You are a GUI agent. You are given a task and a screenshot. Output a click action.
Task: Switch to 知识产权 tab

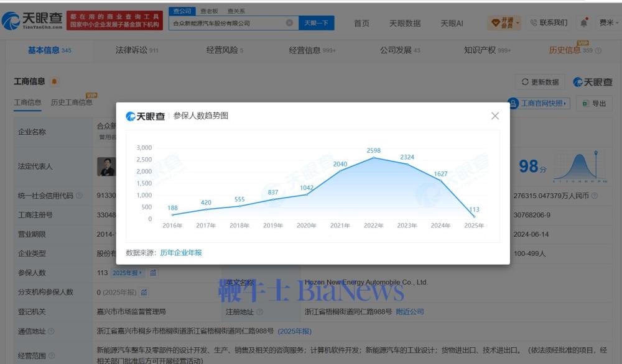click(487, 50)
